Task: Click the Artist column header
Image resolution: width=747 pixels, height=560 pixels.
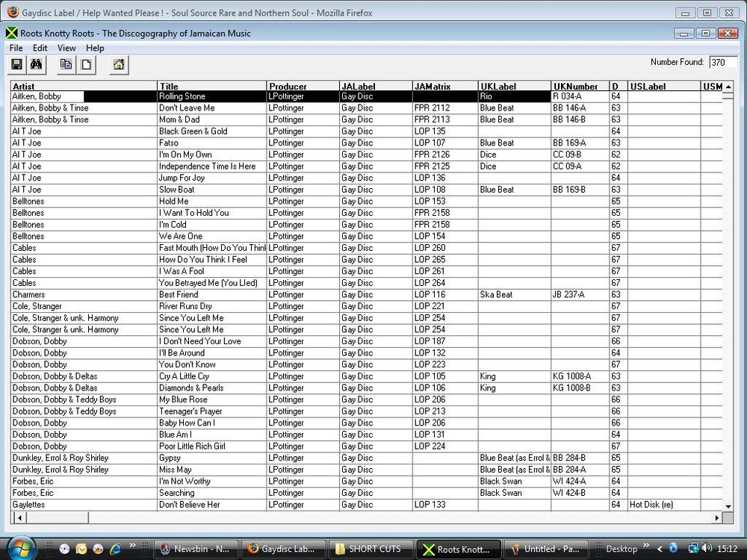Action: [x=84, y=86]
